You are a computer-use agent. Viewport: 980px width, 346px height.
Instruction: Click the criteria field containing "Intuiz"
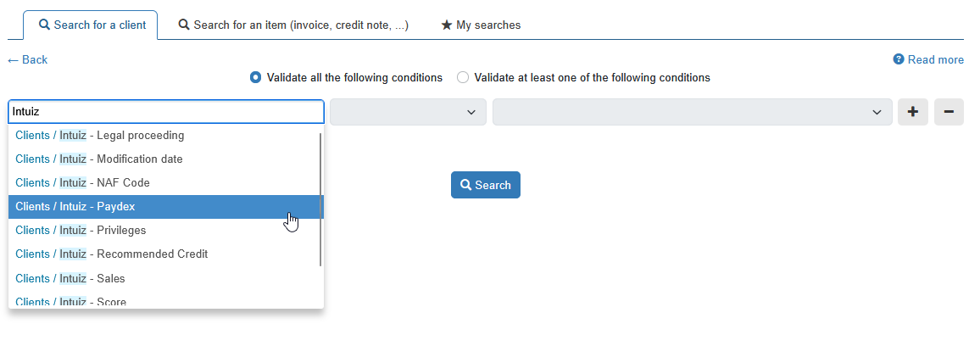pyautogui.click(x=166, y=112)
